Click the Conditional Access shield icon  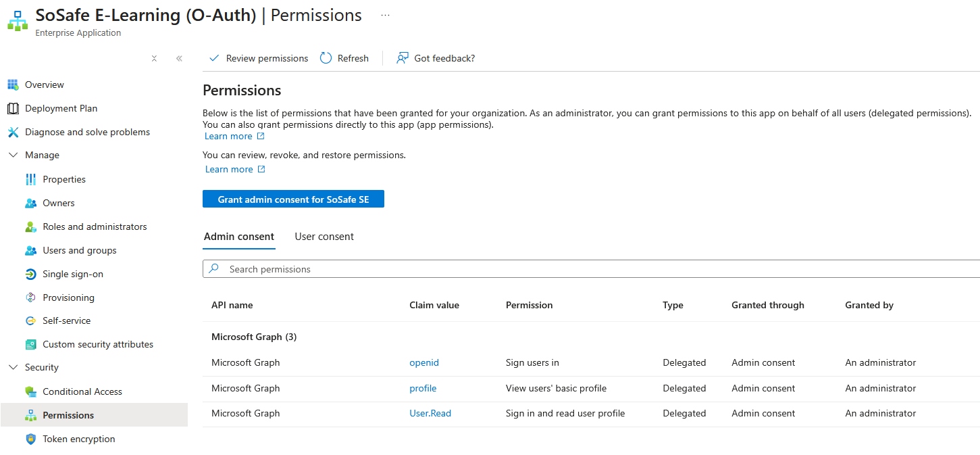(x=30, y=391)
